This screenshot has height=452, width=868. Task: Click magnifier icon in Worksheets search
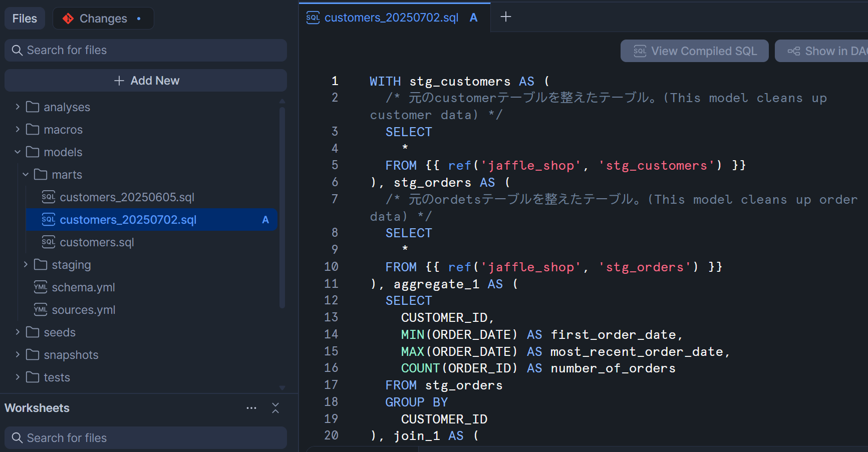coord(17,438)
